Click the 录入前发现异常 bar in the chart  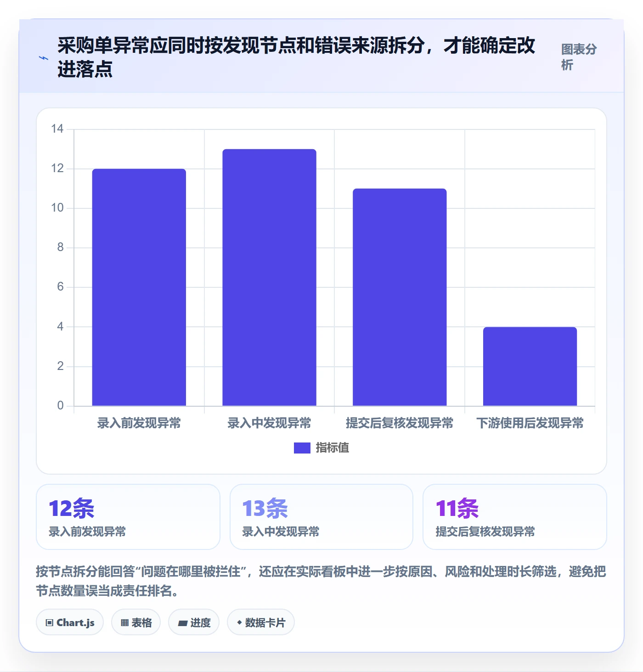click(139, 287)
